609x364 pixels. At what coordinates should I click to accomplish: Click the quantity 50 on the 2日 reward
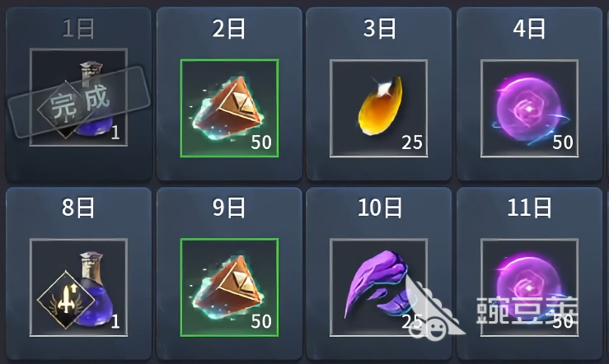coord(261,142)
